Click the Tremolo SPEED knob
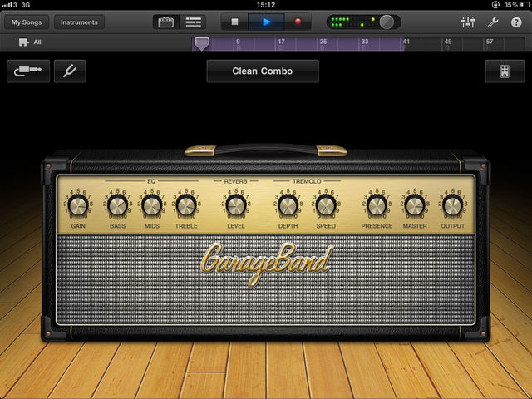 326,206
